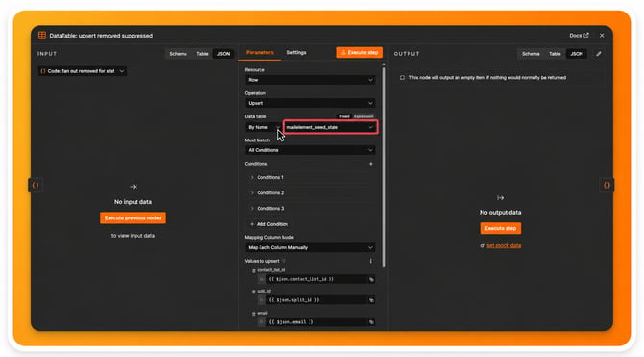Switch output view to JSON
The image size is (644, 357).
[576, 54]
